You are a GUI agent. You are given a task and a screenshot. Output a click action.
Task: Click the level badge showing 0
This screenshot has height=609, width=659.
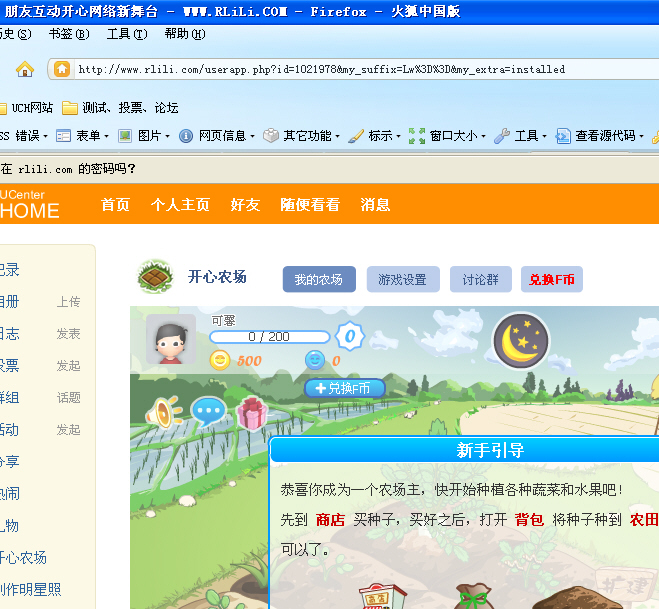(x=350, y=336)
